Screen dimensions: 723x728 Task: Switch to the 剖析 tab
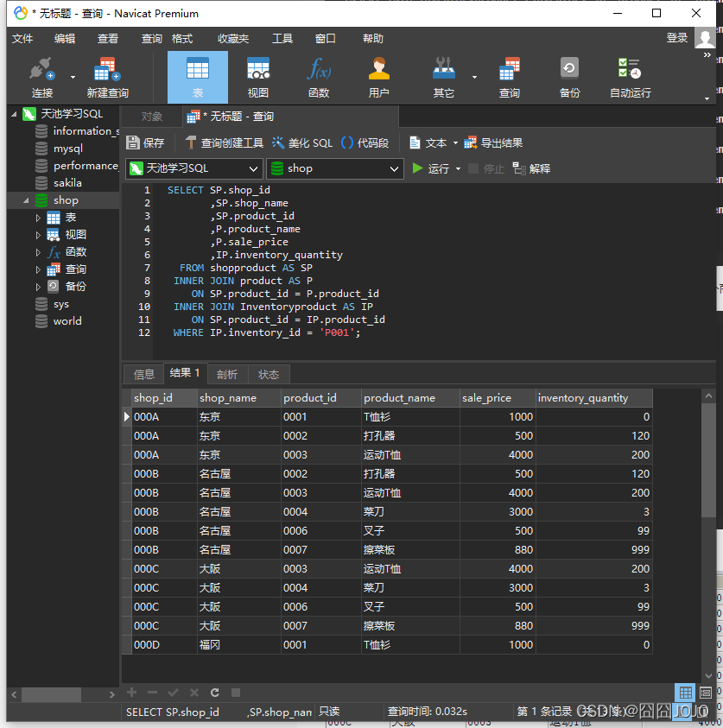227,374
